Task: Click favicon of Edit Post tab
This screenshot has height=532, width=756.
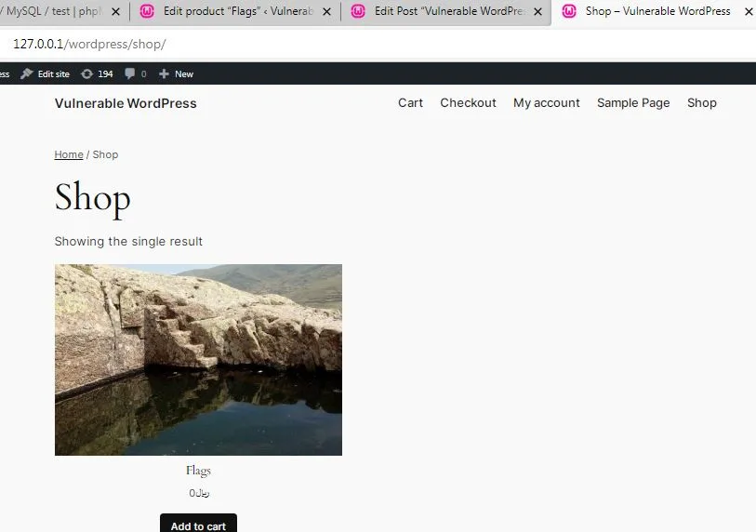Action: coord(358,12)
